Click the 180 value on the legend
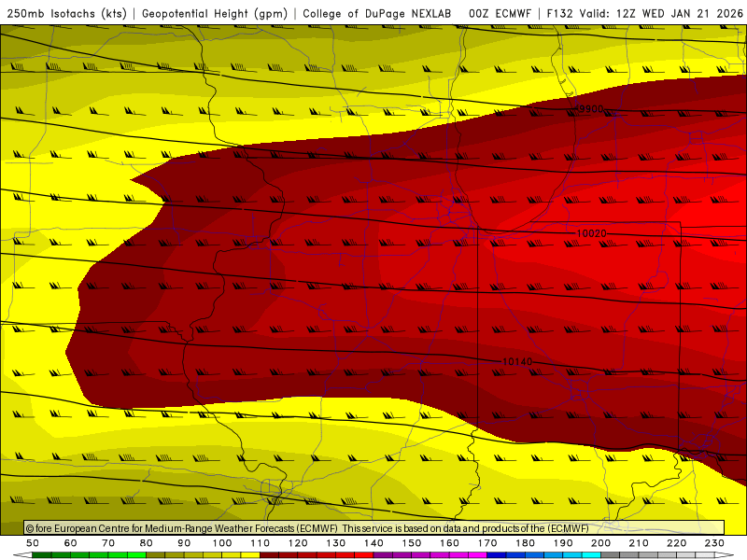Screen dimensions: 747x560 [x=525, y=543]
